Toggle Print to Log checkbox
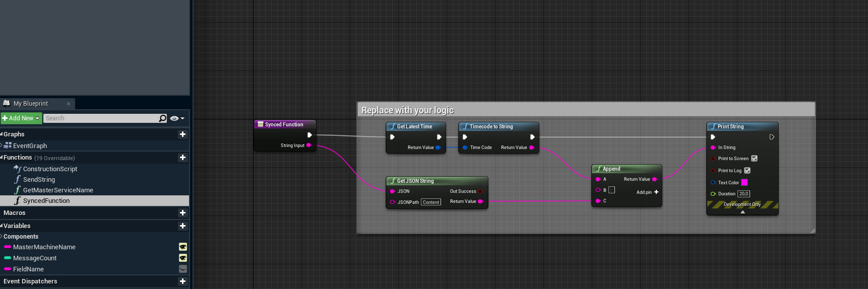Image resolution: width=868 pixels, height=289 pixels. 747,171
